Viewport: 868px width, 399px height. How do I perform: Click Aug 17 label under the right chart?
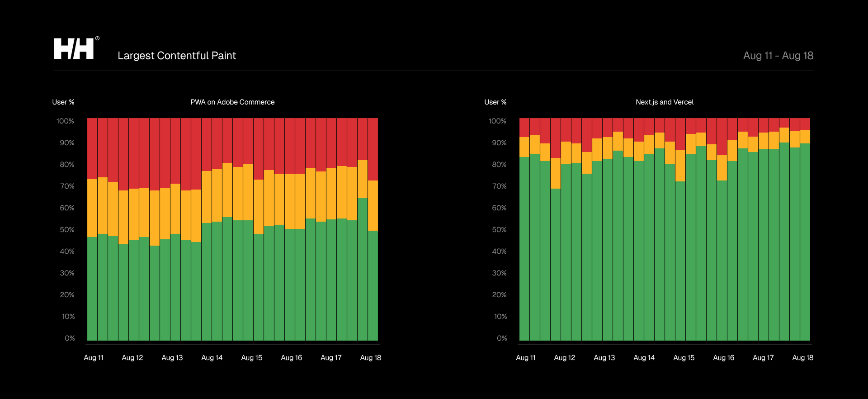pyautogui.click(x=763, y=357)
